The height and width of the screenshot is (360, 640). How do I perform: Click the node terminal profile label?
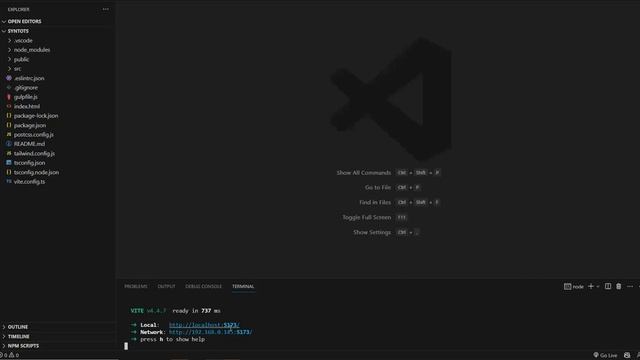pos(574,287)
